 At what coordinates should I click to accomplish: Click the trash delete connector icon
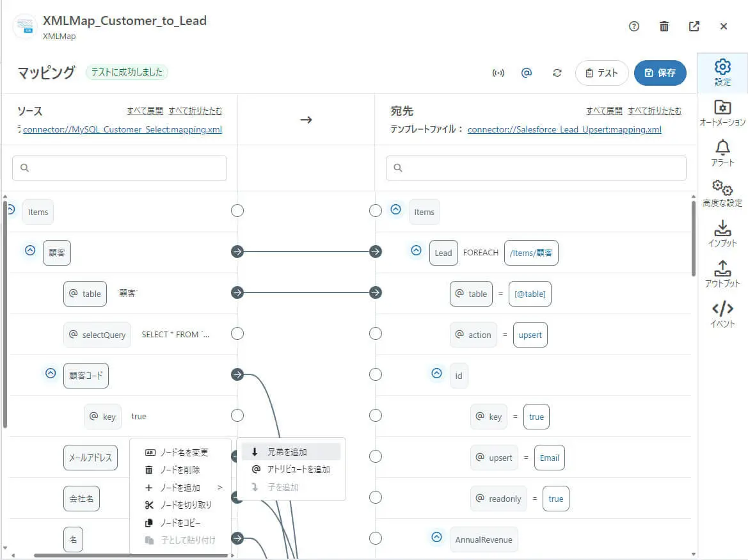point(664,26)
